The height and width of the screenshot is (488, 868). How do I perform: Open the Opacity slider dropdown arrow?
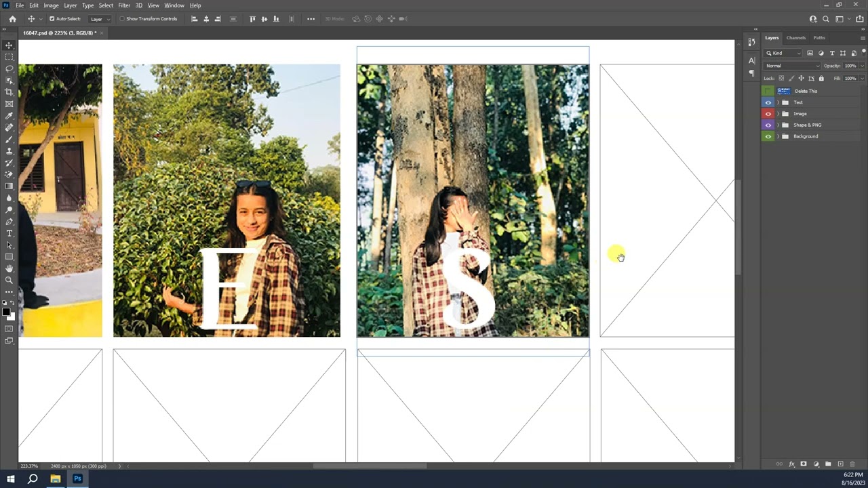pyautogui.click(x=861, y=66)
